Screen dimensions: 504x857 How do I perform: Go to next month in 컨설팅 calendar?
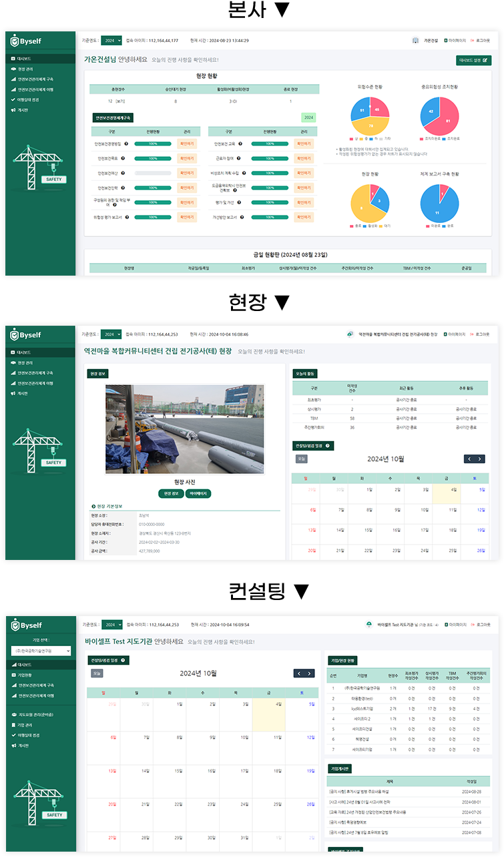[x=309, y=673]
